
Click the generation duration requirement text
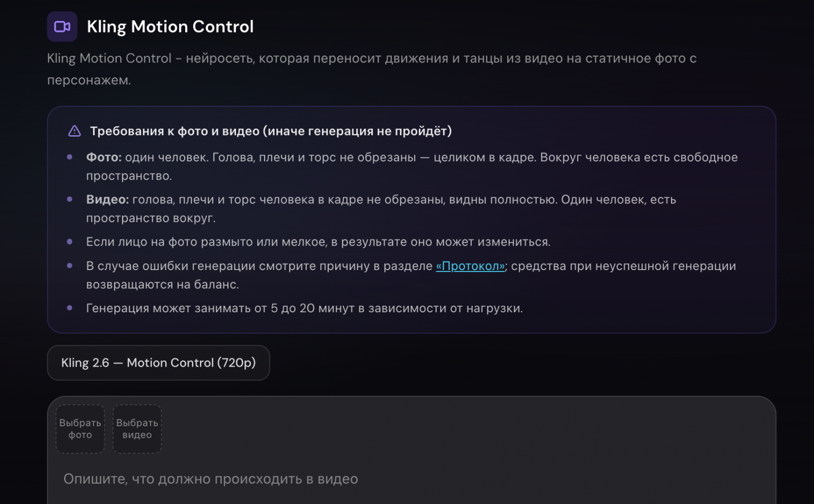coord(304,308)
